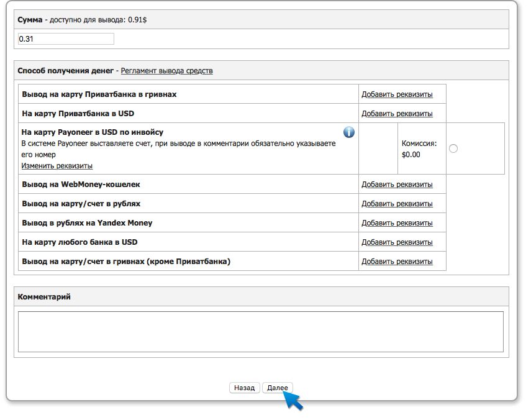Open the 'Регламент вывода средств' link
Viewport: 531px width, 420px height.
tap(166, 71)
